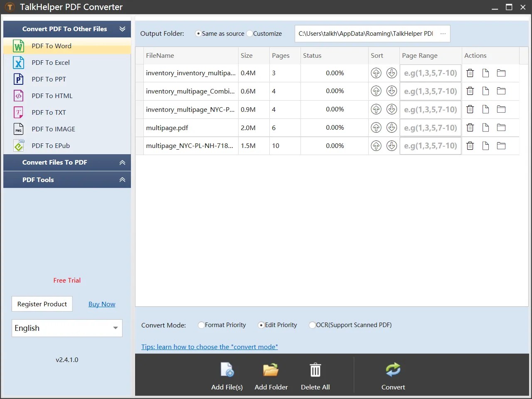This screenshot has height=399, width=532.
Task: Choose the PDF To IMAGE option
Action: (x=53, y=129)
